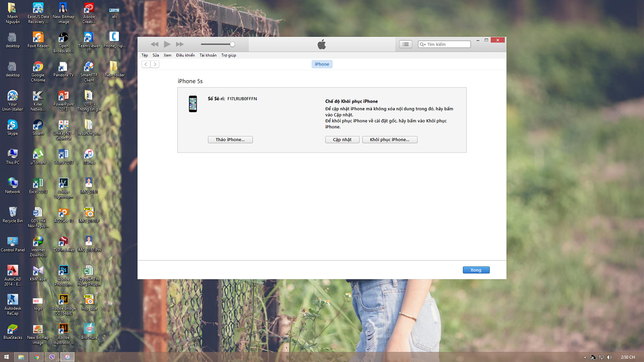
Task: Select the Adobe Bridge CC desktop icon
Action: point(64,305)
